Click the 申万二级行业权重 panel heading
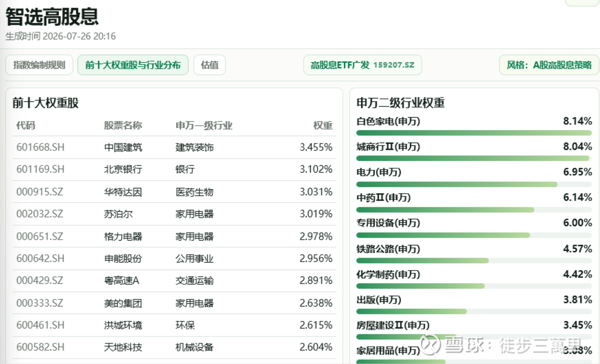Screen dimensions: 600x364 (x=400, y=103)
